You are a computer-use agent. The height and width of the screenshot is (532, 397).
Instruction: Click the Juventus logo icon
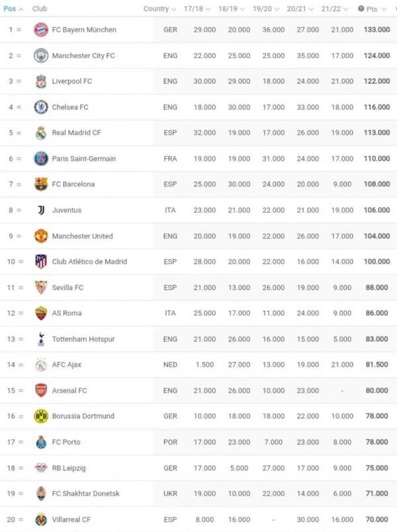point(41,210)
